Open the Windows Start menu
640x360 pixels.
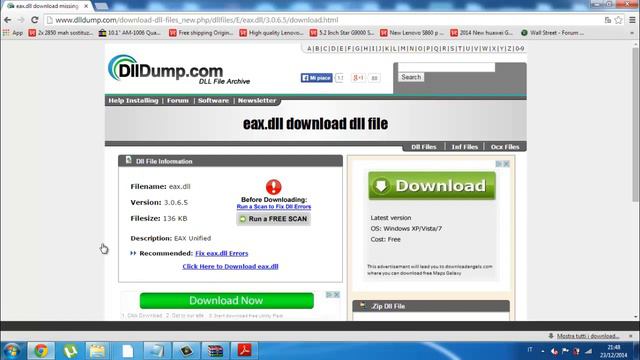[x=12, y=351]
